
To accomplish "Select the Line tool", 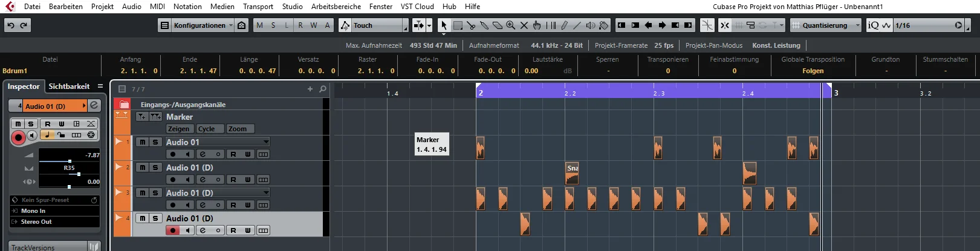I will pos(577,25).
